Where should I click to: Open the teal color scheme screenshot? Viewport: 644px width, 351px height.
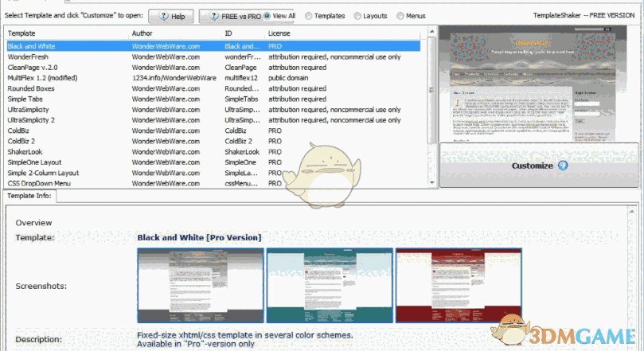(329, 284)
